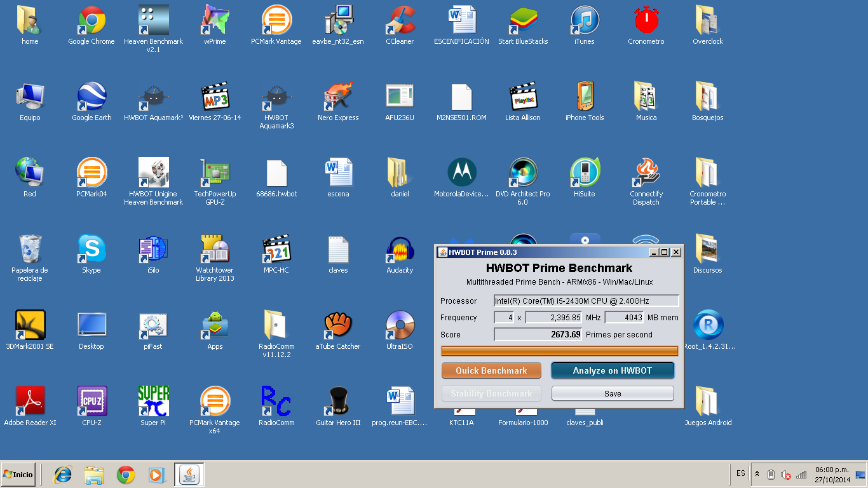Viewport: 868px width, 488px height.
Task: Click the ES language indicator
Action: [x=741, y=473]
